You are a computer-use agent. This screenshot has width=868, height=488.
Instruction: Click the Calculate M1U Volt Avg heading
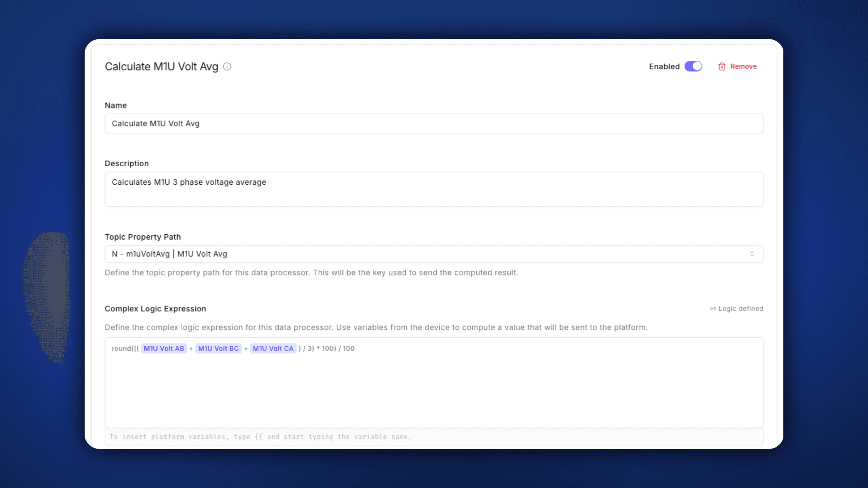[x=161, y=67]
